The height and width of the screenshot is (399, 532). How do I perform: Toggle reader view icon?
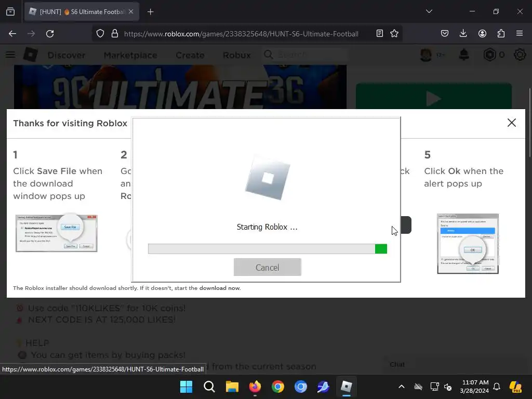(x=380, y=34)
